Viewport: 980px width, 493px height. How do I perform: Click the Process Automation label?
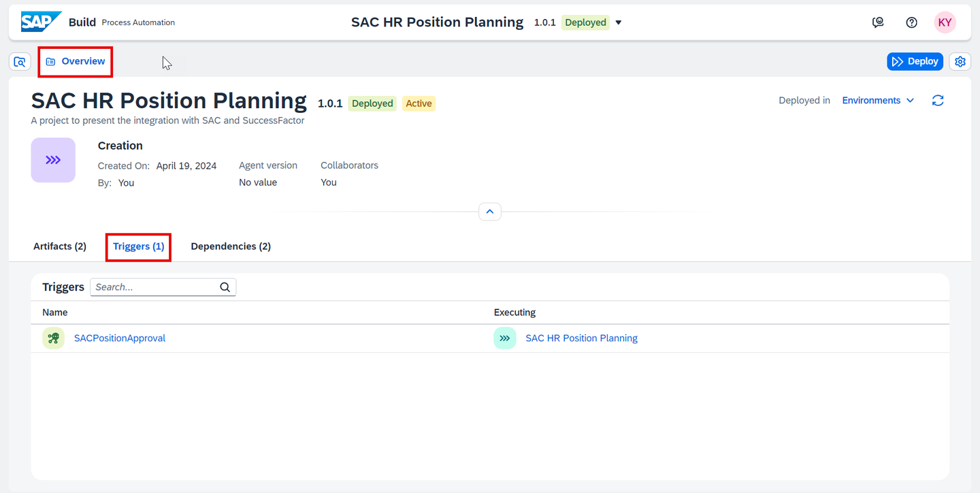[138, 22]
